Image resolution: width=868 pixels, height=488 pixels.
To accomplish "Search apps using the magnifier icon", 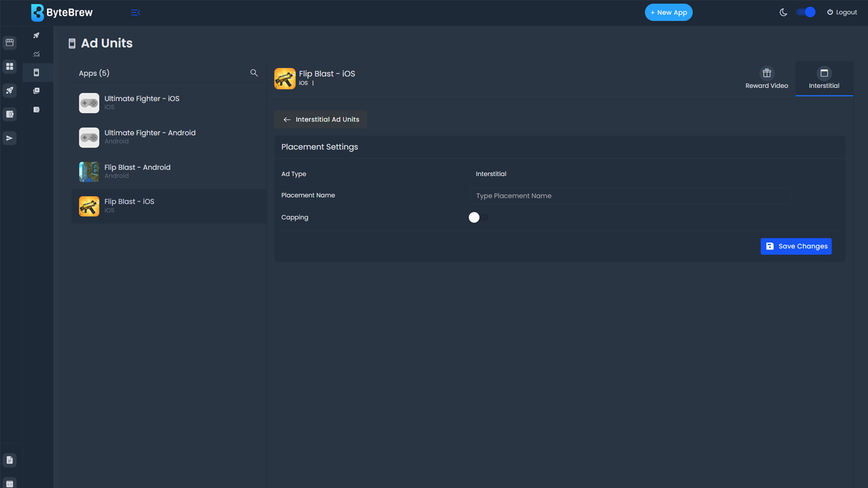I will click(x=254, y=73).
